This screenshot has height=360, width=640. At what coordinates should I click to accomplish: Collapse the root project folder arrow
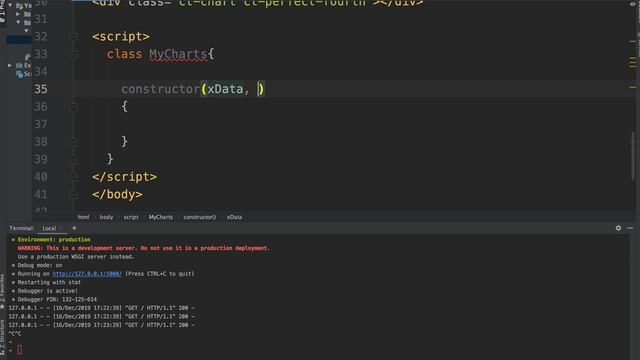10,5
